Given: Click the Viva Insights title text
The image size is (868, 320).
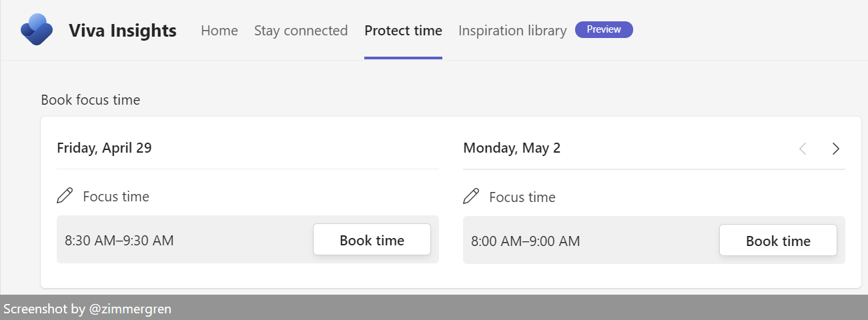Looking at the screenshot, I should [x=123, y=31].
